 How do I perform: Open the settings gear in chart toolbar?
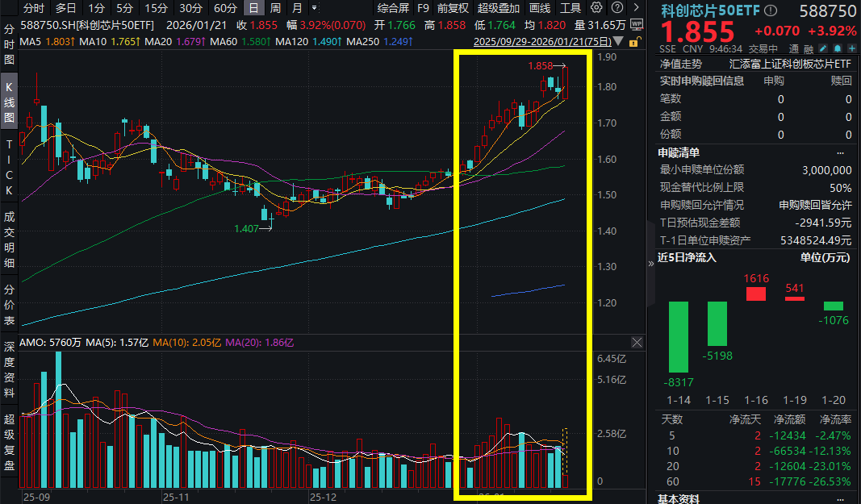596,8
